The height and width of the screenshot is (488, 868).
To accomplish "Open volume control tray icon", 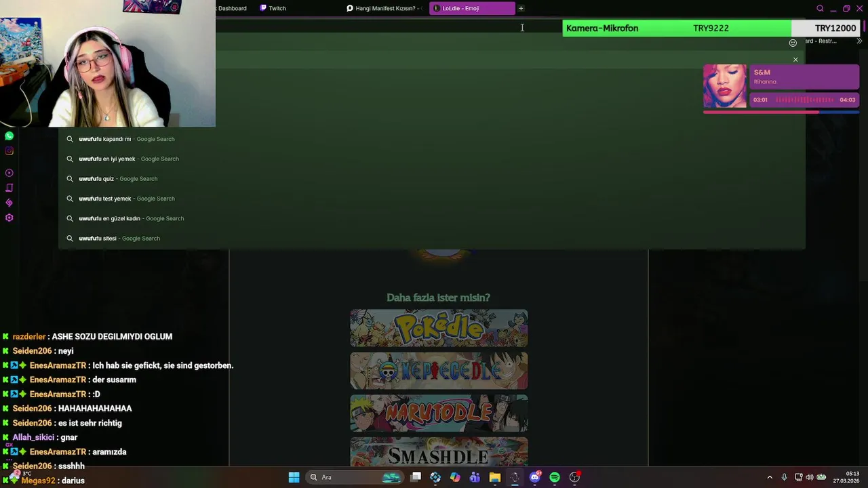I will (809, 477).
